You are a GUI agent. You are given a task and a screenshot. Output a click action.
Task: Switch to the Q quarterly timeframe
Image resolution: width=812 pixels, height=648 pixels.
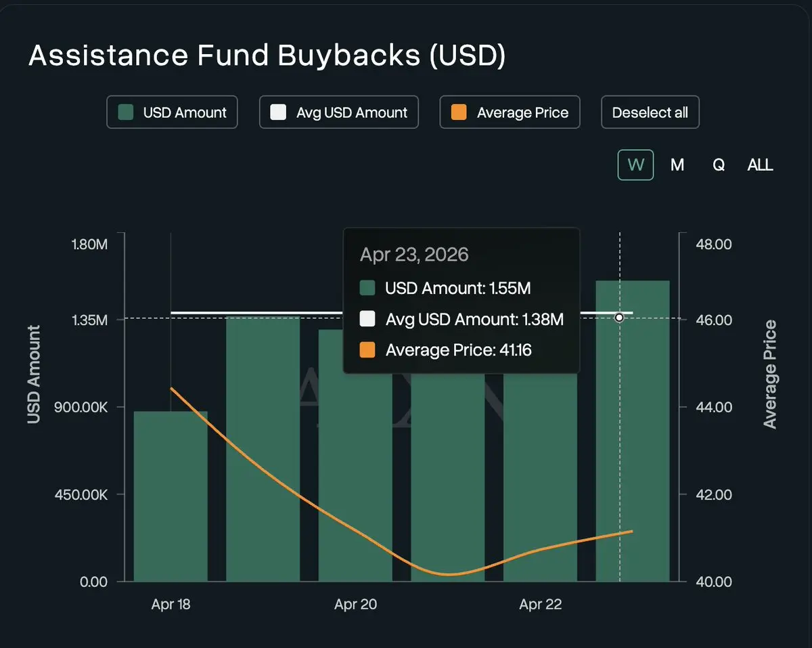coord(719,165)
